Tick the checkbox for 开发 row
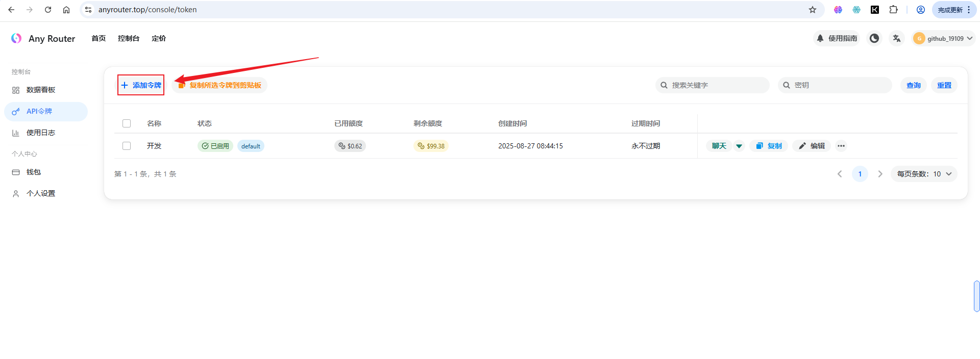This screenshot has width=980, height=359. click(127, 146)
